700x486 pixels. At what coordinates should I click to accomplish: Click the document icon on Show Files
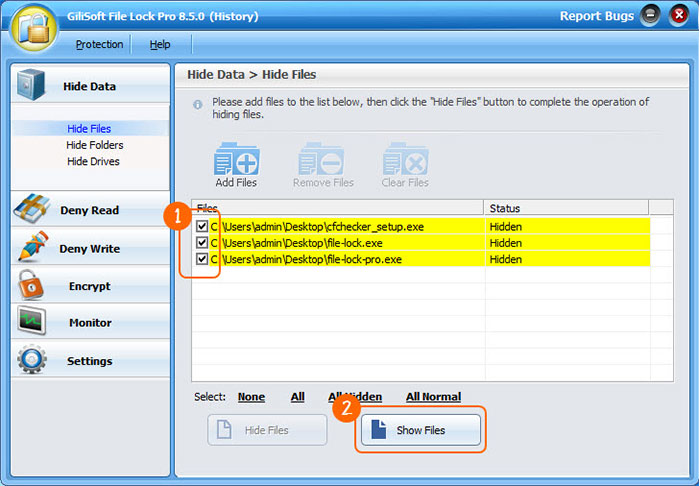click(x=378, y=429)
